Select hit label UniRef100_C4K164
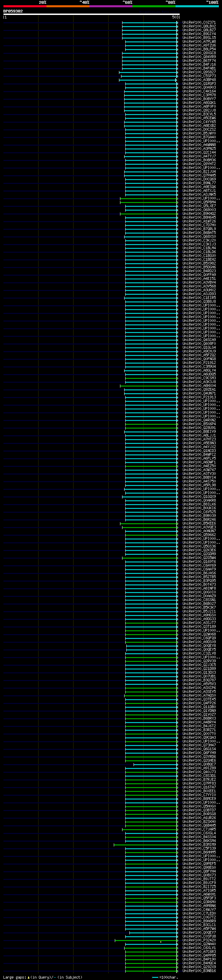Screen dimensions: 222x980 click(199, 91)
